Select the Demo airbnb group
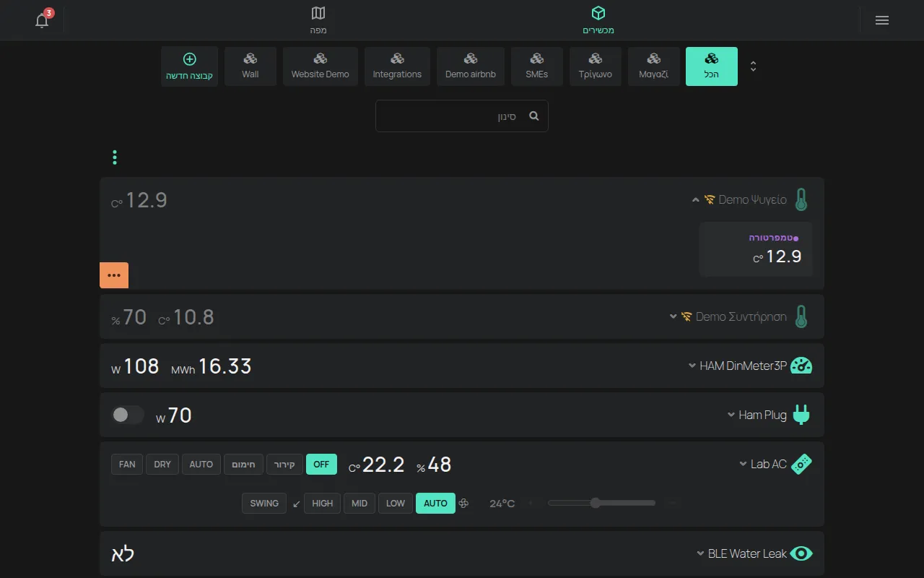The height and width of the screenshot is (578, 924). click(471, 66)
